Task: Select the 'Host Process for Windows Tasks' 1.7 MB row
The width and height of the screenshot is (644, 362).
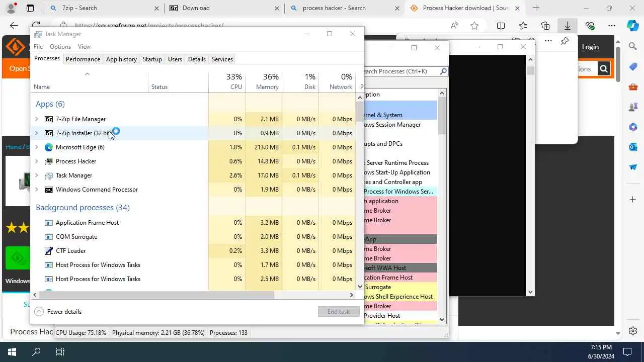Action: pos(194,265)
